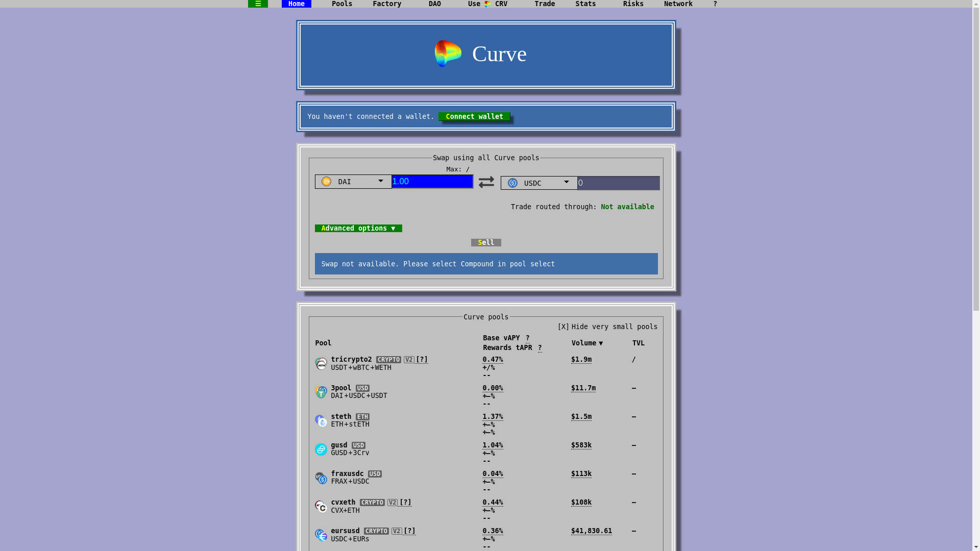Expand Advanced options
This screenshot has width=980, height=551.
[x=358, y=228]
